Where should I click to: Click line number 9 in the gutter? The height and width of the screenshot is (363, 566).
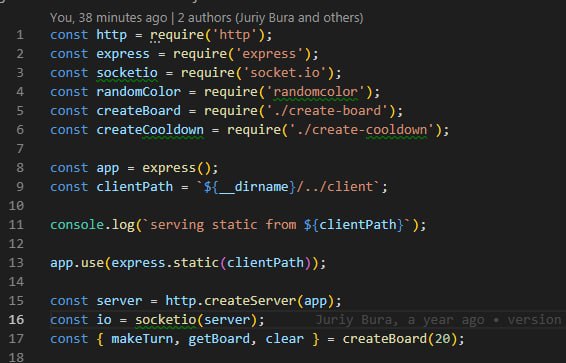[20, 187]
